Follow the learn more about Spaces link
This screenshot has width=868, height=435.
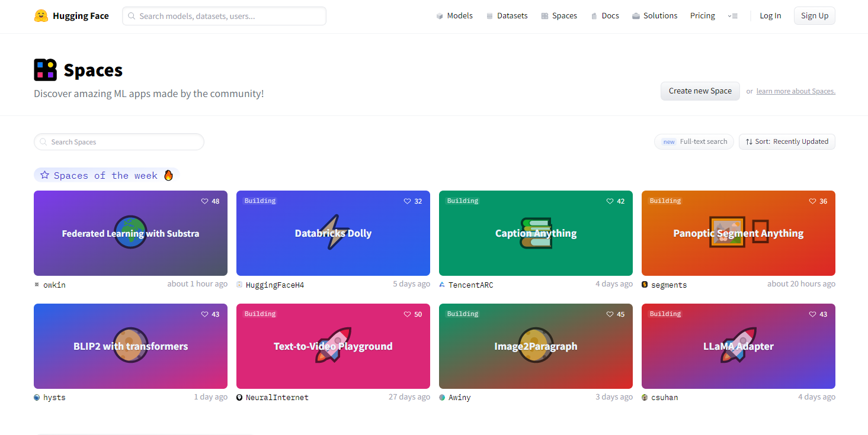796,91
